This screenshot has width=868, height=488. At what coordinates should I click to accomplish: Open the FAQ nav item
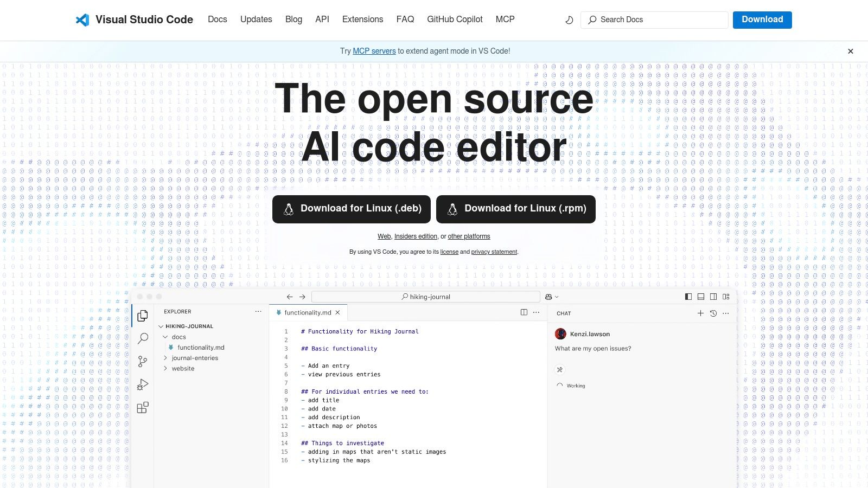coord(405,20)
